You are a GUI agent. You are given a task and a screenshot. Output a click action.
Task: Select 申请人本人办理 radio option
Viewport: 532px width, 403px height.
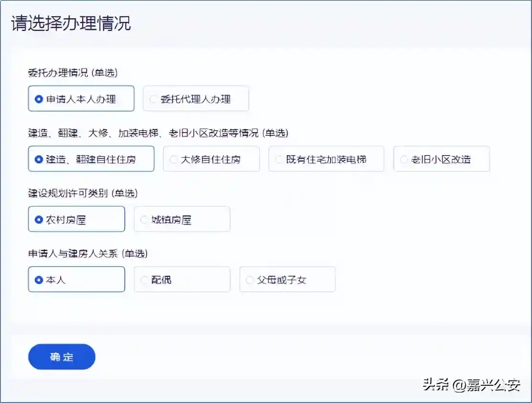81,99
